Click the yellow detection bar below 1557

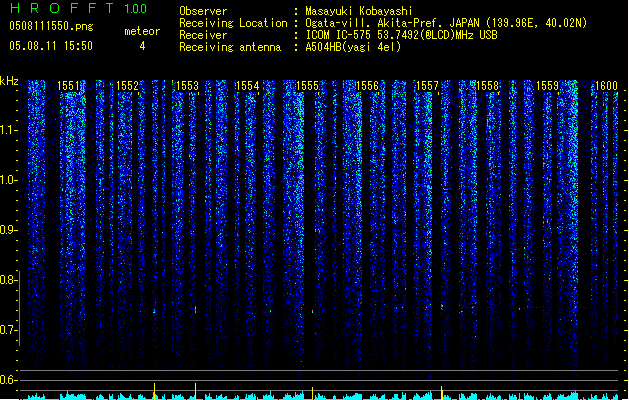point(442,393)
